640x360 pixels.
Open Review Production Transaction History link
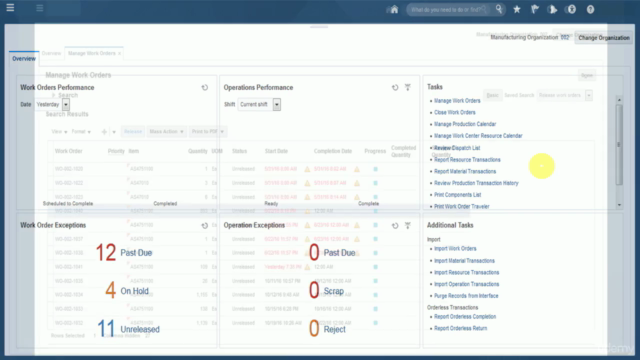(476, 183)
